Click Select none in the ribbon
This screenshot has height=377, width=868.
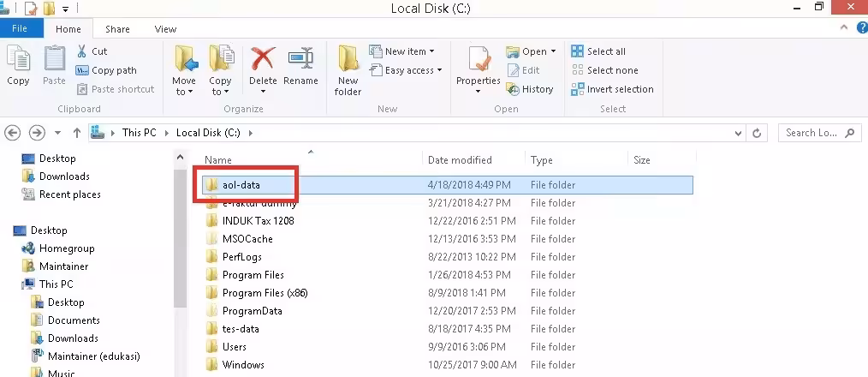tap(604, 70)
